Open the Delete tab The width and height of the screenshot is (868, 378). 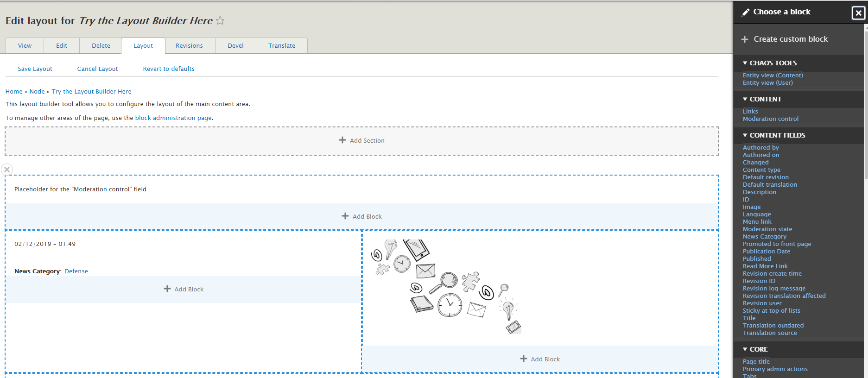pos(101,46)
